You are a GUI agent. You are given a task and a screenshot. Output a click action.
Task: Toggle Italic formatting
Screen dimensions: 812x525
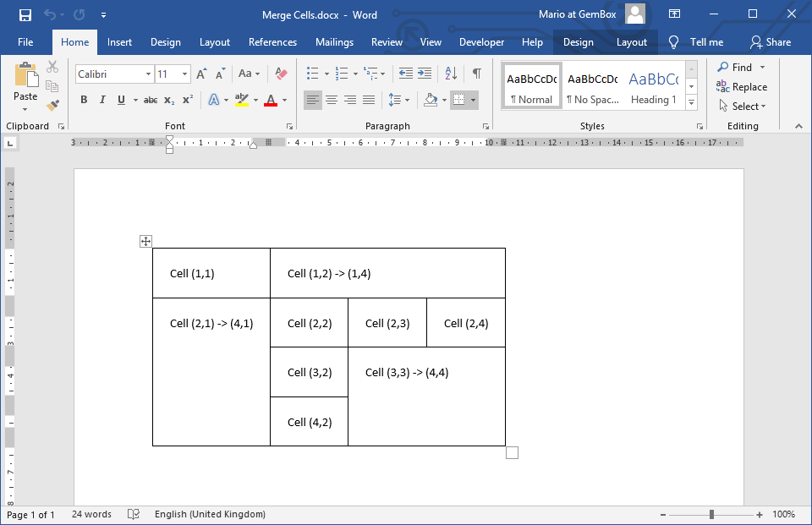(102, 100)
